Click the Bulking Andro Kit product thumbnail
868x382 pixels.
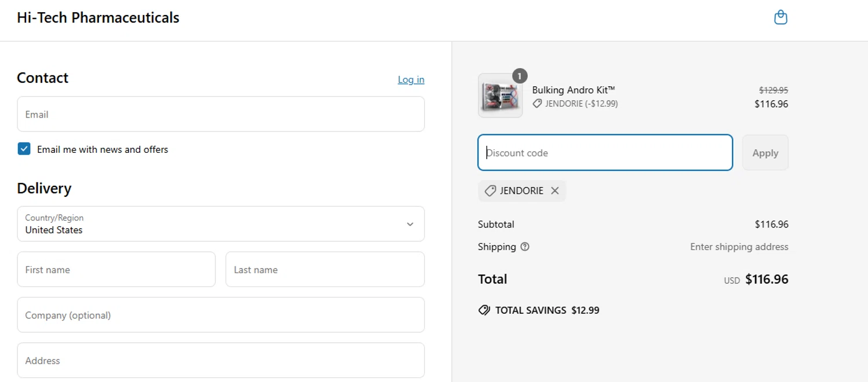(500, 95)
